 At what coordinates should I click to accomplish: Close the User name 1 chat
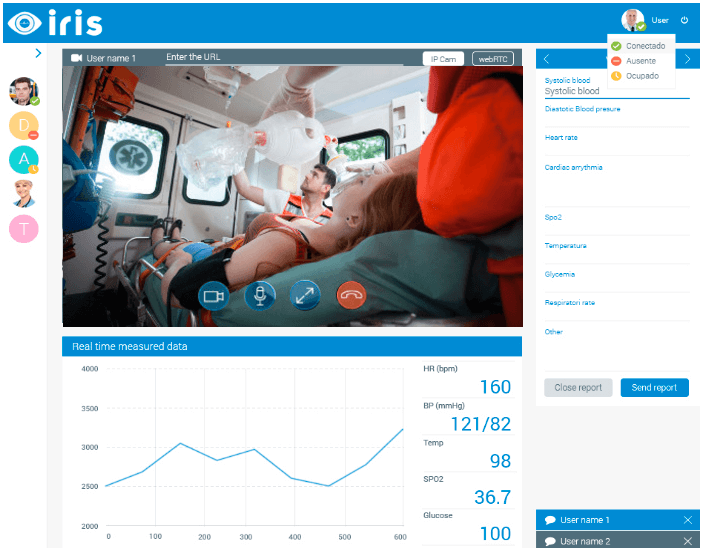click(x=687, y=520)
